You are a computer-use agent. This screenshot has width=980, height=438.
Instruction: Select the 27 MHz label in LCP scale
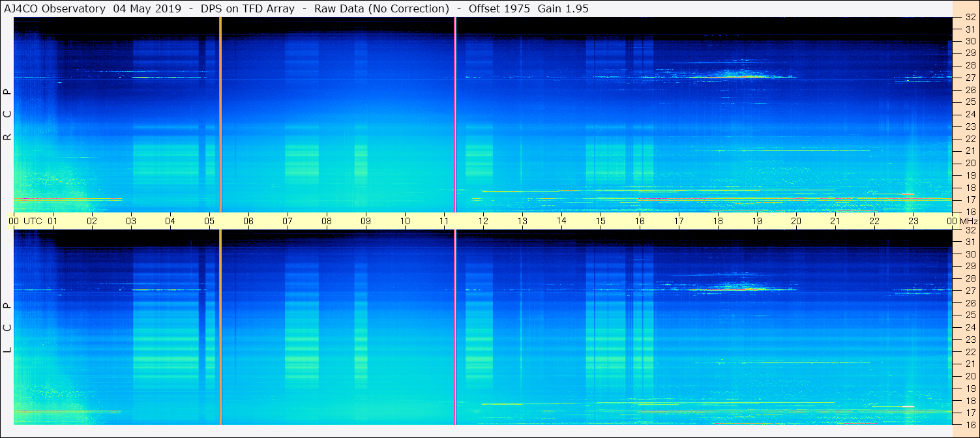tap(970, 291)
